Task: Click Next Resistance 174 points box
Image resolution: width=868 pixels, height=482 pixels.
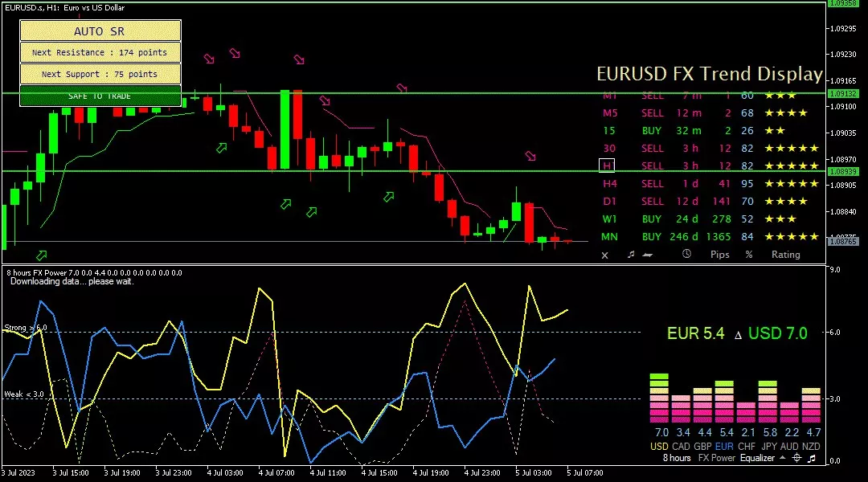Action: click(x=100, y=52)
